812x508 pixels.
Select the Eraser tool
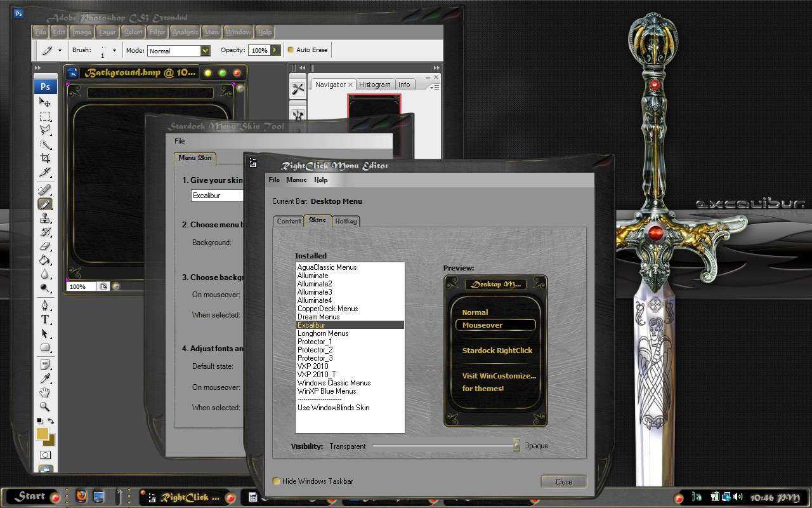click(45, 246)
